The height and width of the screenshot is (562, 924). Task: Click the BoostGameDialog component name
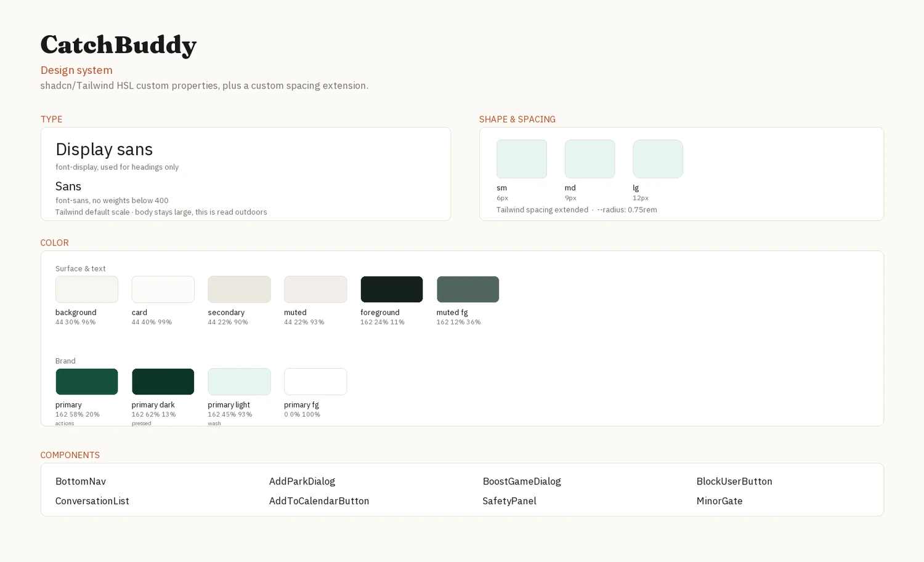(522, 481)
